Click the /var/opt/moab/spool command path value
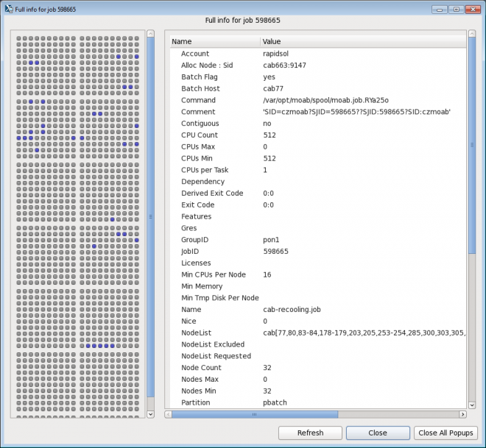The width and height of the screenshot is (486, 448). (x=325, y=100)
